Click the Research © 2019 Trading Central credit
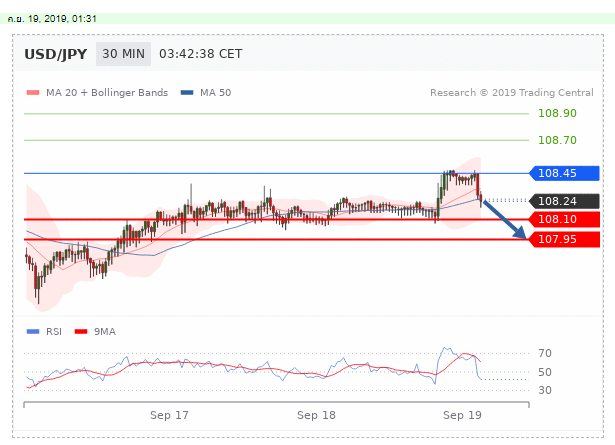 (x=512, y=93)
